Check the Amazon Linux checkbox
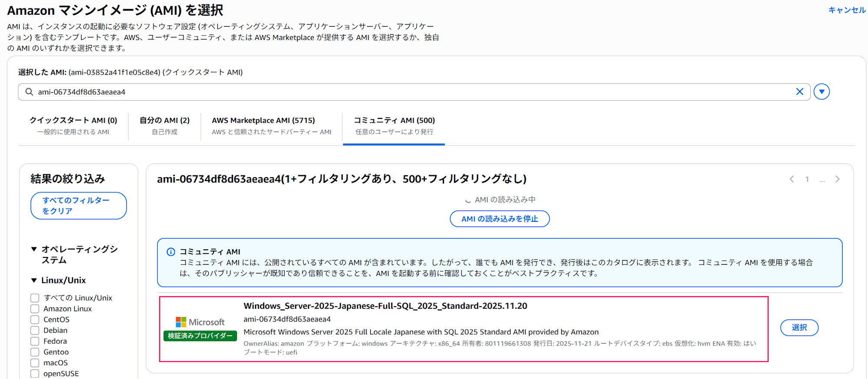Viewport: 868px width, 379px height. 35,309
